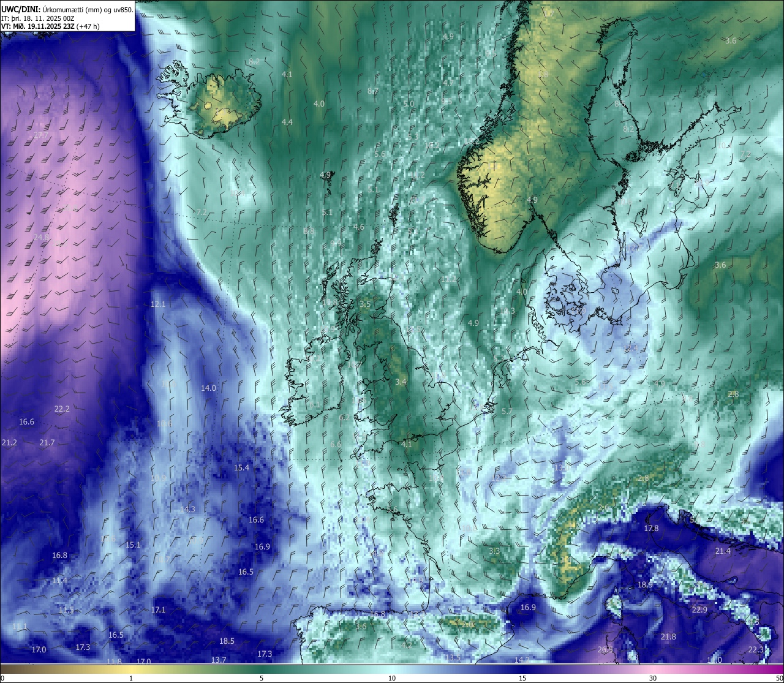This screenshot has width=784, height=683.
Task: Click the map value 3.5 over Scotland
Action: pos(365,304)
